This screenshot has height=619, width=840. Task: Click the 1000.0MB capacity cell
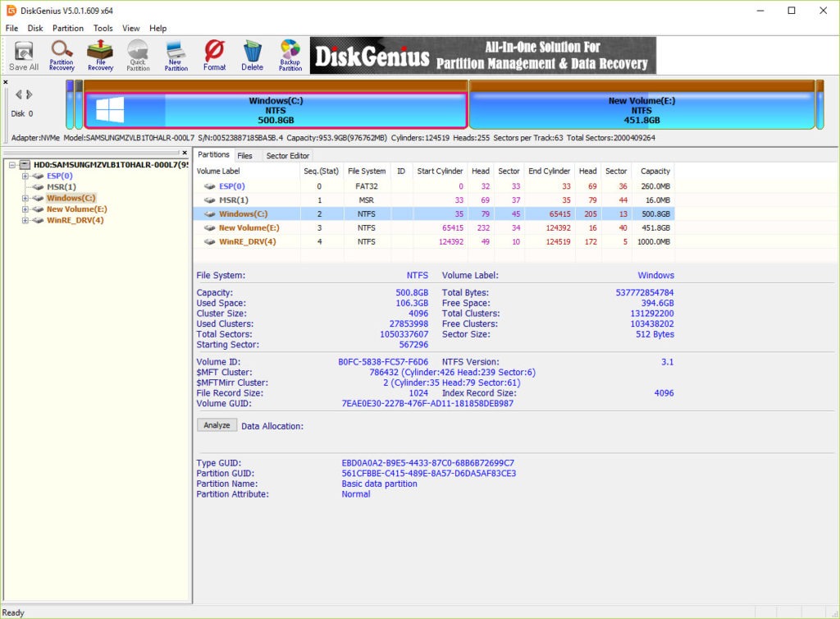click(x=654, y=242)
